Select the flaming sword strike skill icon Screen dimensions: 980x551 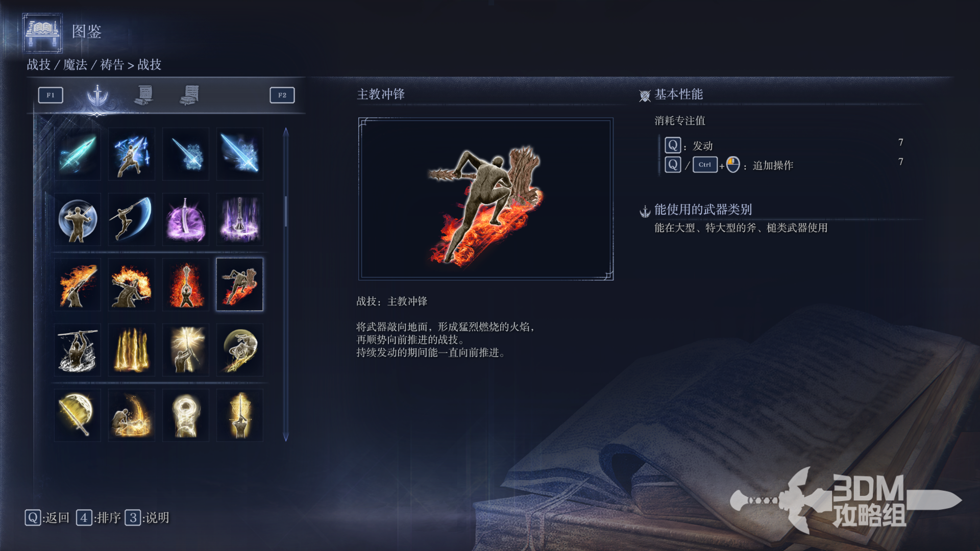coord(78,284)
